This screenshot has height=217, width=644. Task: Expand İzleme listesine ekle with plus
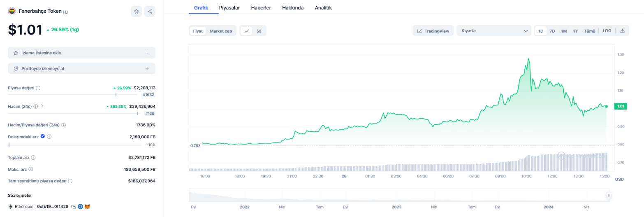(x=147, y=53)
